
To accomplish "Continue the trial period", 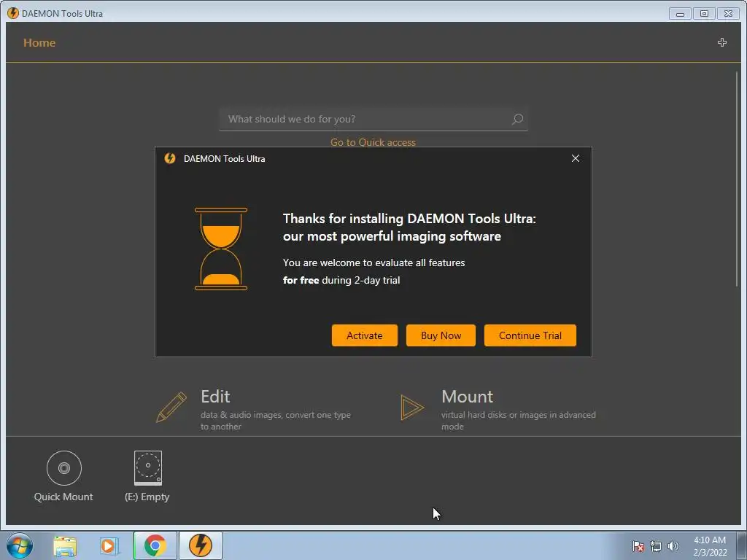I will 530,335.
